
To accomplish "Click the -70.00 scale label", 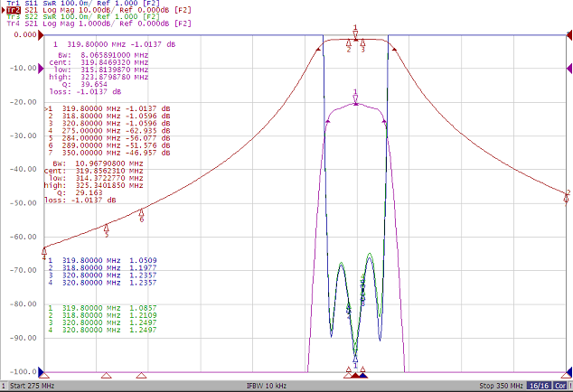I will (x=25, y=270).
